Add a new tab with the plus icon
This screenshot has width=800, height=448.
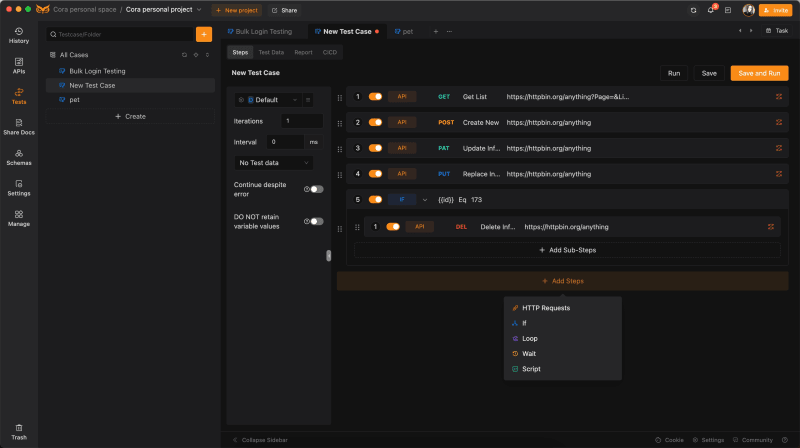pyautogui.click(x=436, y=31)
